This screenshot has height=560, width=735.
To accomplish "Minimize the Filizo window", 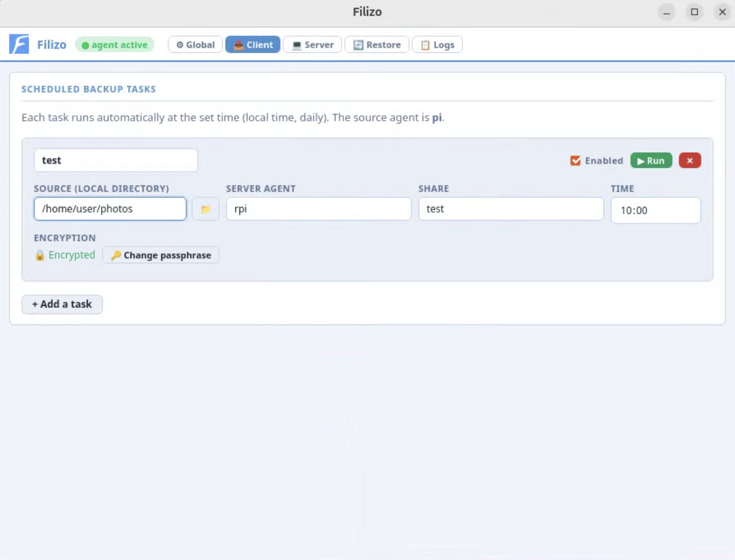I will 667,12.
